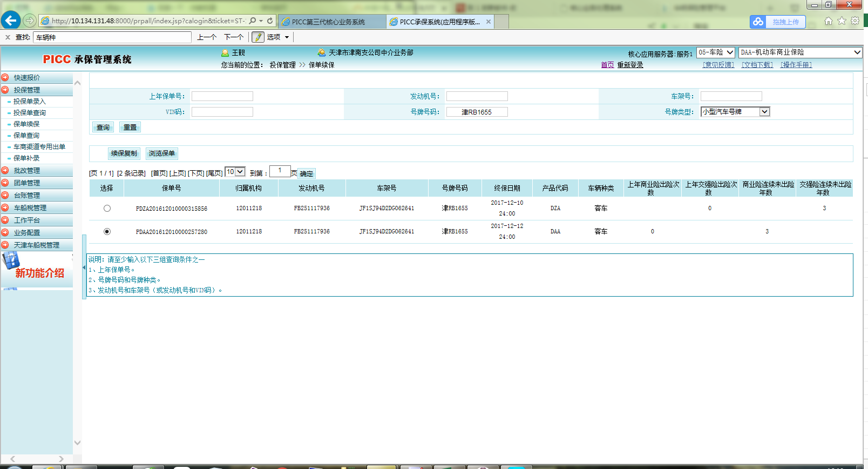Screen dimensions: 868x469
Task: Click the 查询 search button
Action: [103, 128]
